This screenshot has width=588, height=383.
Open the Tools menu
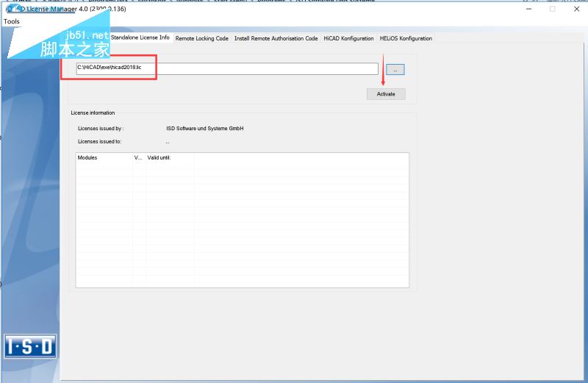(x=12, y=21)
